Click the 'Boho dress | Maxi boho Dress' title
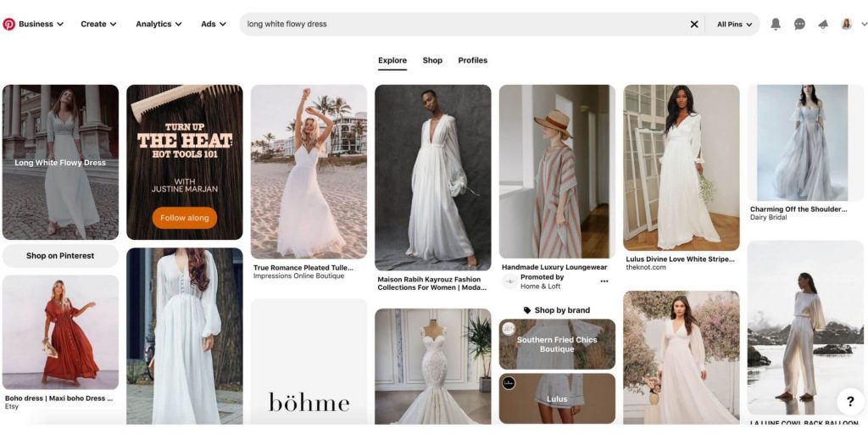868x434 pixels. [59, 398]
